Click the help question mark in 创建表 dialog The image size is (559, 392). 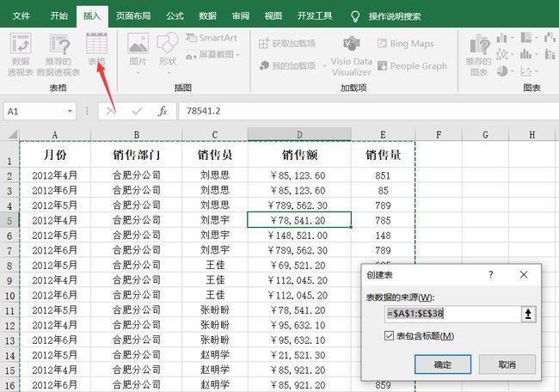click(x=491, y=275)
